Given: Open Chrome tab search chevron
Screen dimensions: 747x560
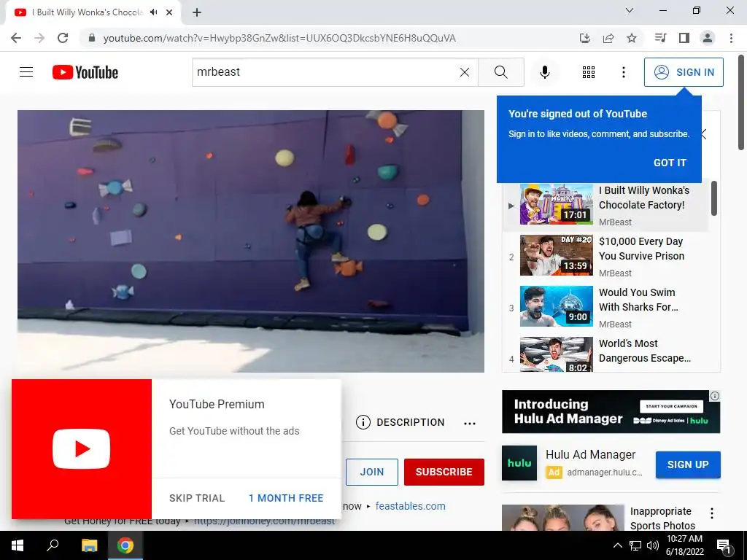Looking at the screenshot, I should click(630, 10).
